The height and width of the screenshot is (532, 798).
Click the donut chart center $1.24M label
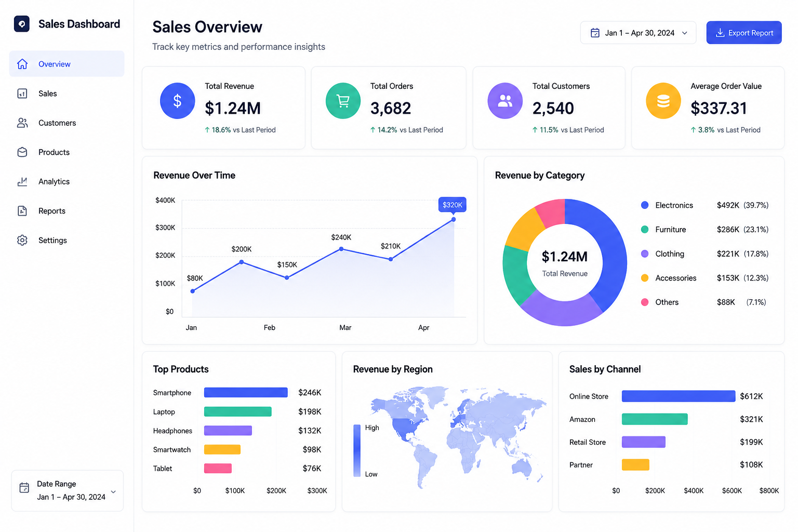point(565,257)
